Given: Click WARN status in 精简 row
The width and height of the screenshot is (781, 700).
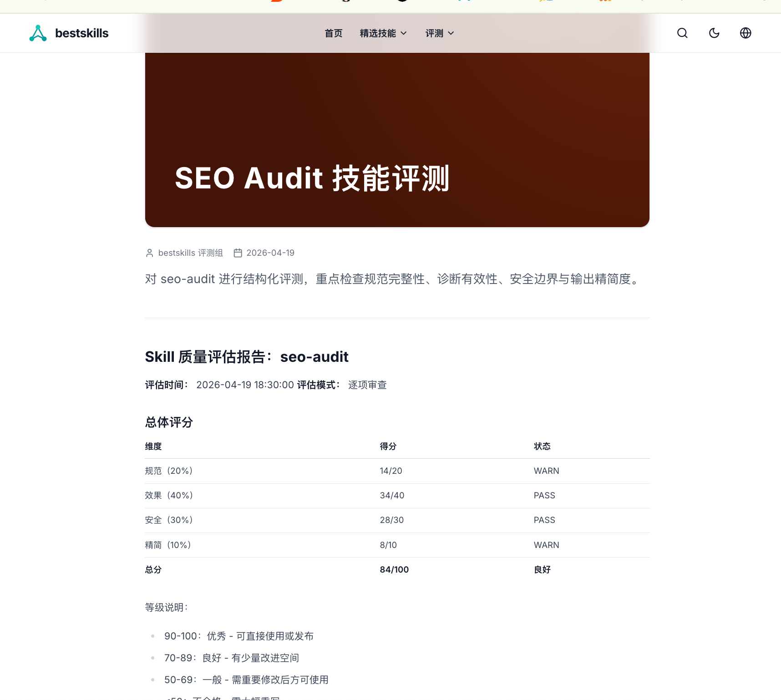Looking at the screenshot, I should pos(546,545).
